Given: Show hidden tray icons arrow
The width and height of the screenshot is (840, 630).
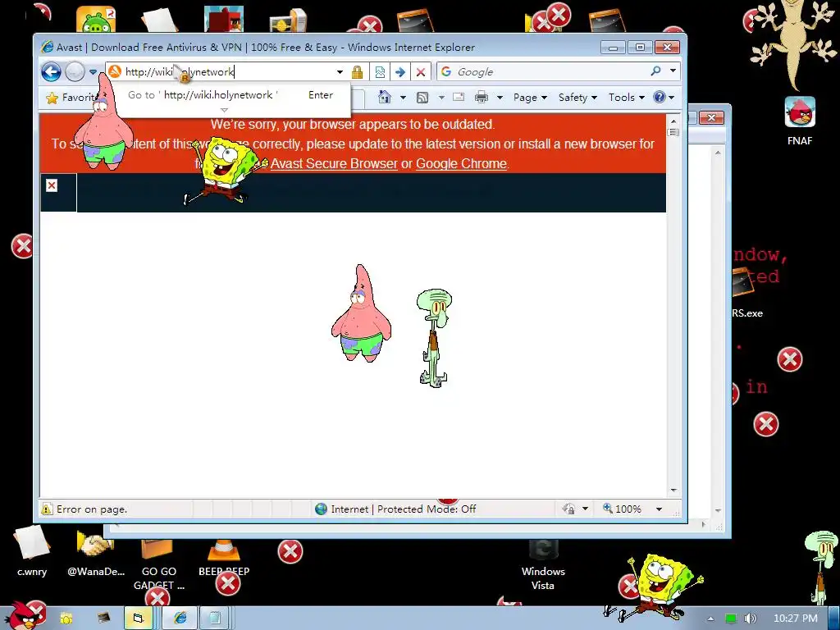Looking at the screenshot, I should (x=711, y=619).
